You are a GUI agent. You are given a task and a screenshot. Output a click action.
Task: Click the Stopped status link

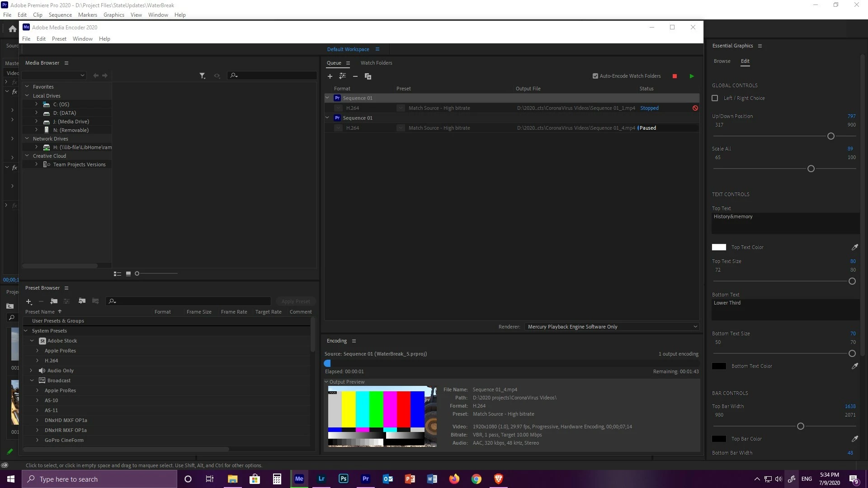tap(649, 108)
